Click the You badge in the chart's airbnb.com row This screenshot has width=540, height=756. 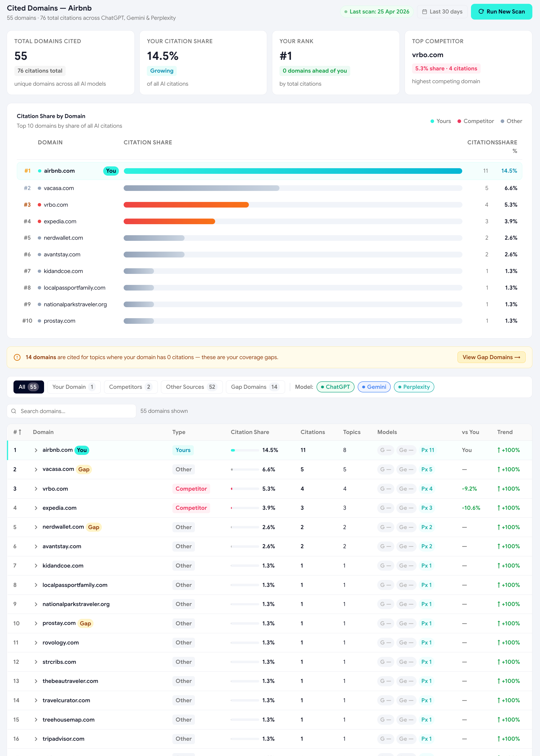pos(111,171)
